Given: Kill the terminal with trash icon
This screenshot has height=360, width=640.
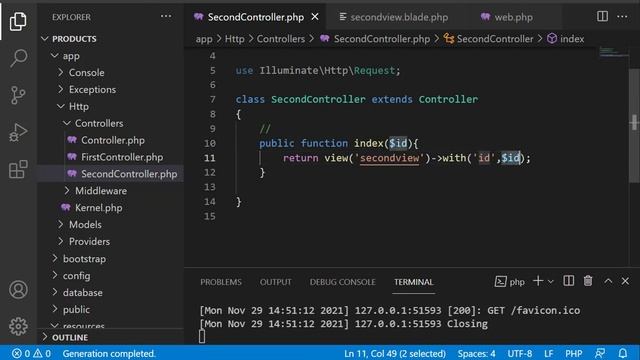Looking at the screenshot, I should coord(588,281).
